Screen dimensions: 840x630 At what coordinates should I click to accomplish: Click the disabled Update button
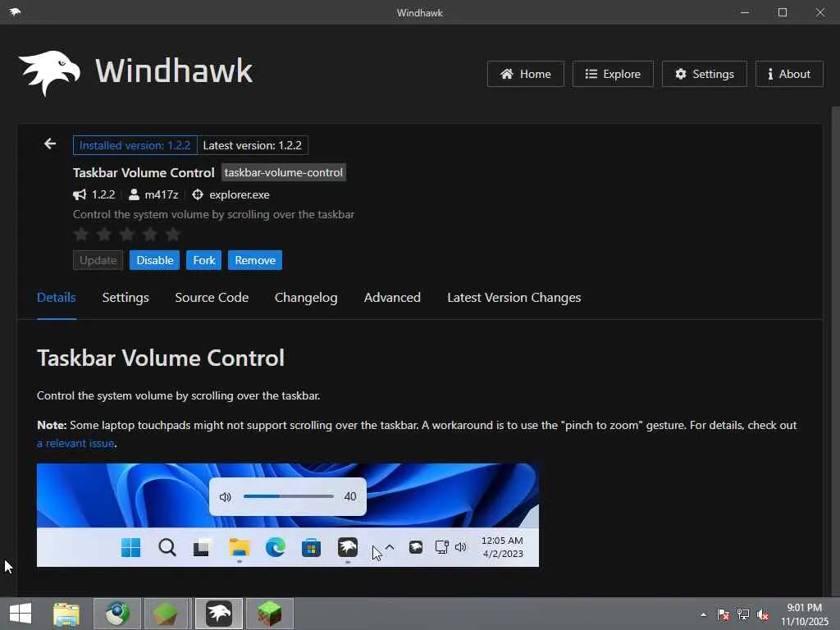point(98,260)
